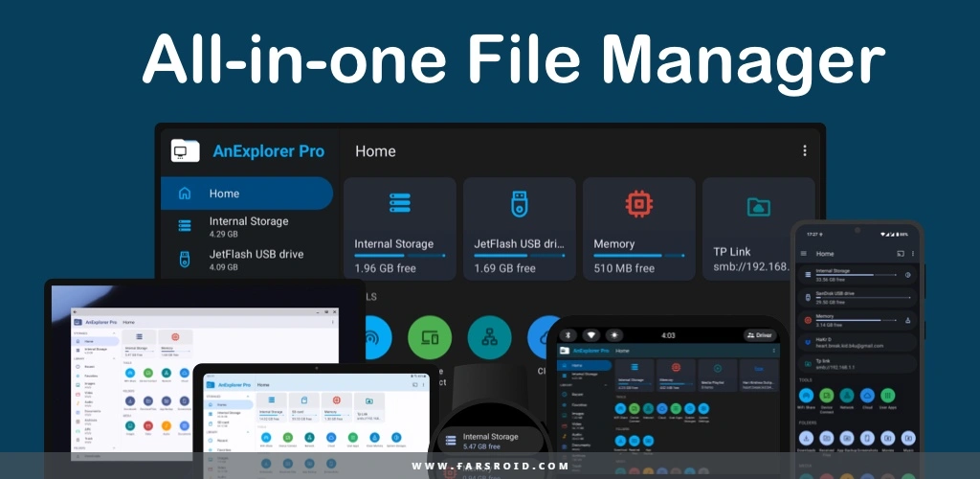The height and width of the screenshot is (479, 980).
Task: Open hamburger menu on the phone
Action: pos(804,254)
